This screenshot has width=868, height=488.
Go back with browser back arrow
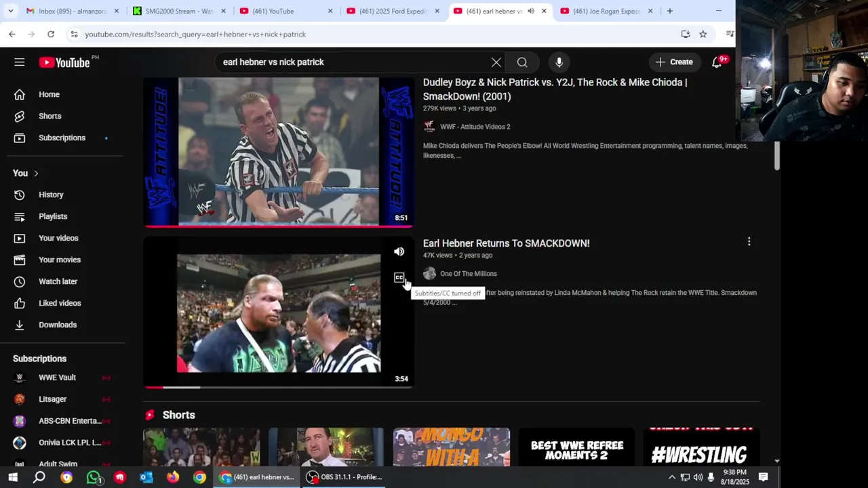12,34
